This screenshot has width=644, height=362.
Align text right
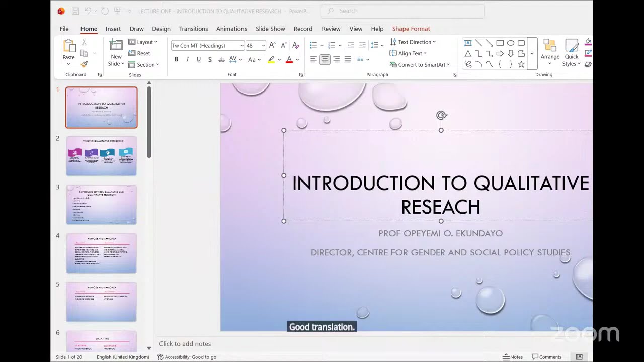tap(336, 60)
